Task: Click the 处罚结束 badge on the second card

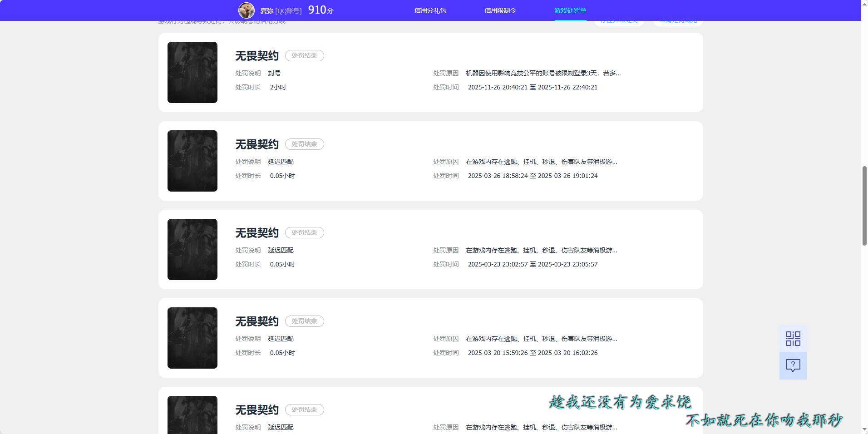Action: (304, 144)
